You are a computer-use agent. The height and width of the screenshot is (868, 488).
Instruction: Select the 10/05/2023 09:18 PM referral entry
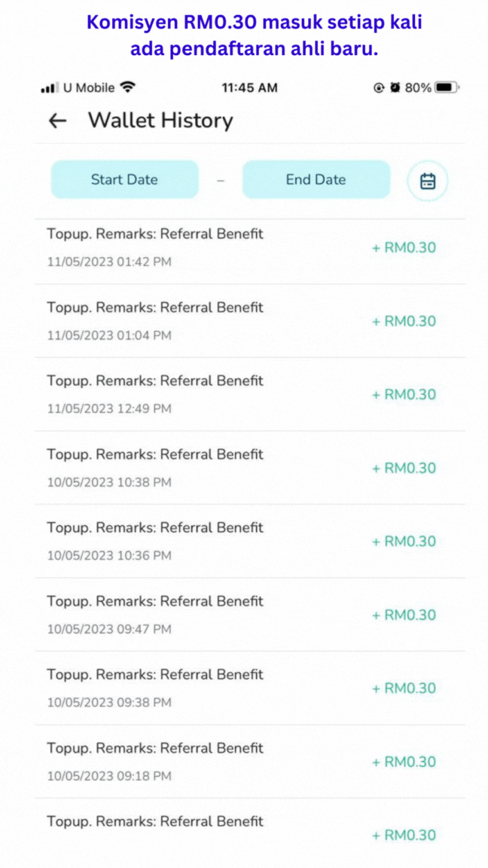click(x=241, y=762)
